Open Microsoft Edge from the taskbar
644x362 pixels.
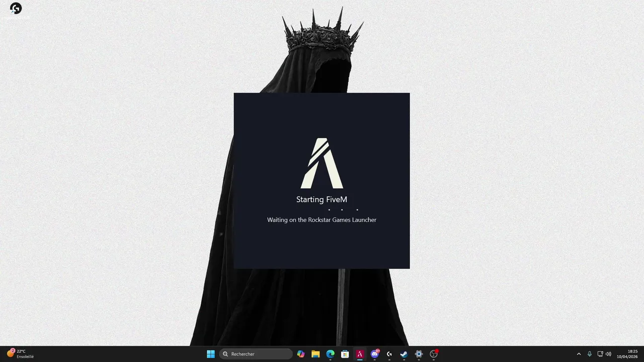click(x=330, y=354)
